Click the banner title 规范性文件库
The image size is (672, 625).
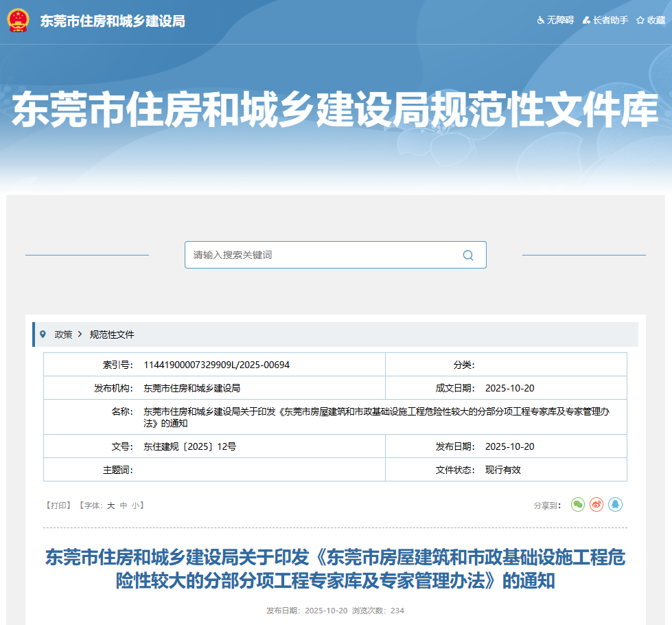[336, 106]
